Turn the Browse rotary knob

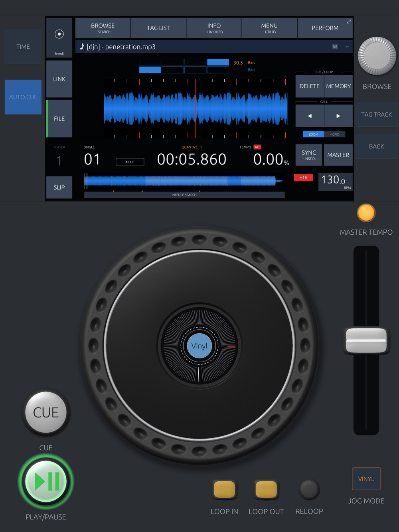point(377,56)
